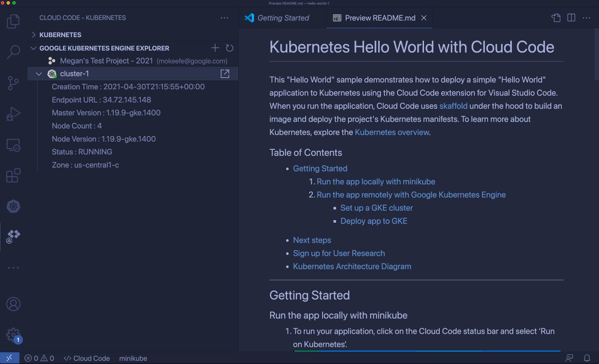The height and width of the screenshot is (364, 599).
Task: Open more actions for the editor group
Action: coord(586,18)
